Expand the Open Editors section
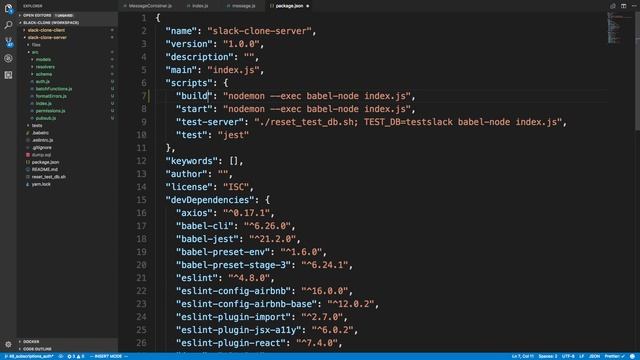The width and height of the screenshot is (640, 360). pos(67,16)
